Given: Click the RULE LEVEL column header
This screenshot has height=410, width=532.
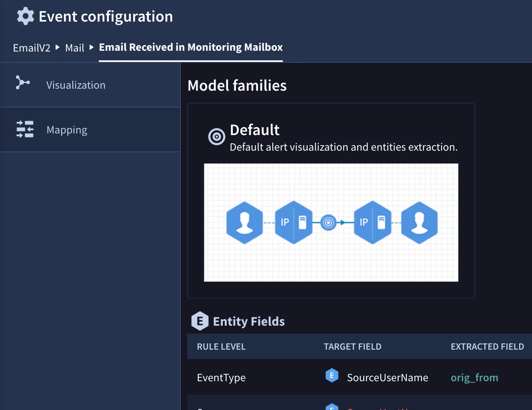Looking at the screenshot, I should [x=221, y=346].
